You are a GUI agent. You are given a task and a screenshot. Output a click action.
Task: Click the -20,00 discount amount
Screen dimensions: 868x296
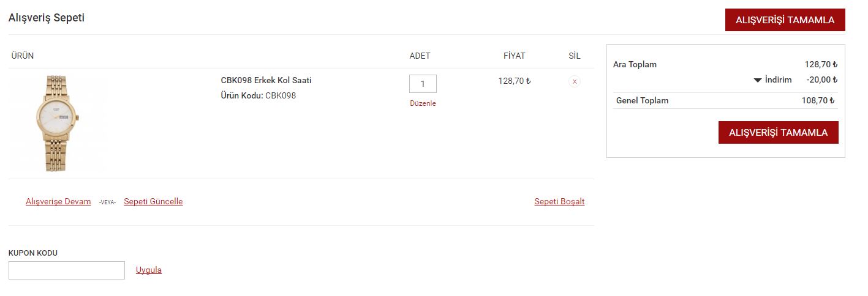tap(821, 80)
